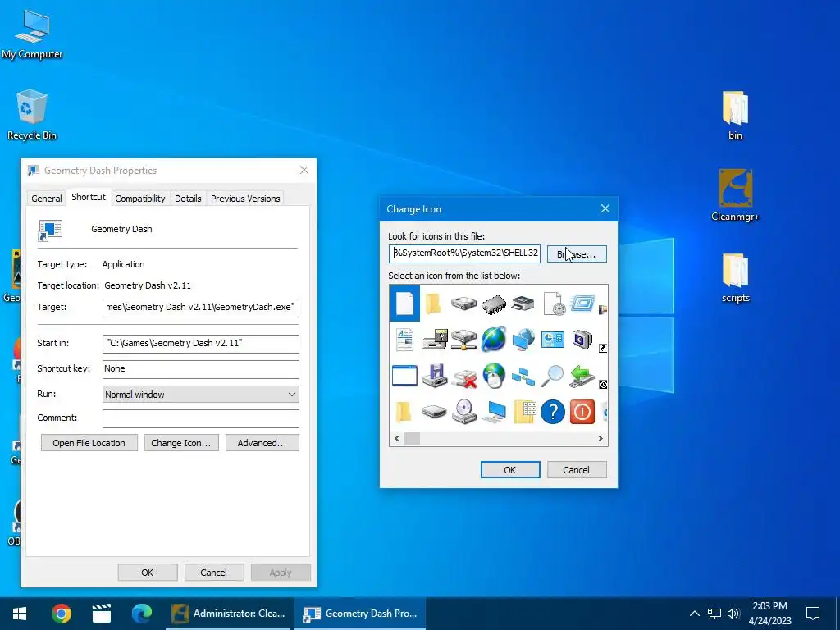Screen dimensions: 840x630
Task: Show hidden system tray icons
Action: click(694, 614)
